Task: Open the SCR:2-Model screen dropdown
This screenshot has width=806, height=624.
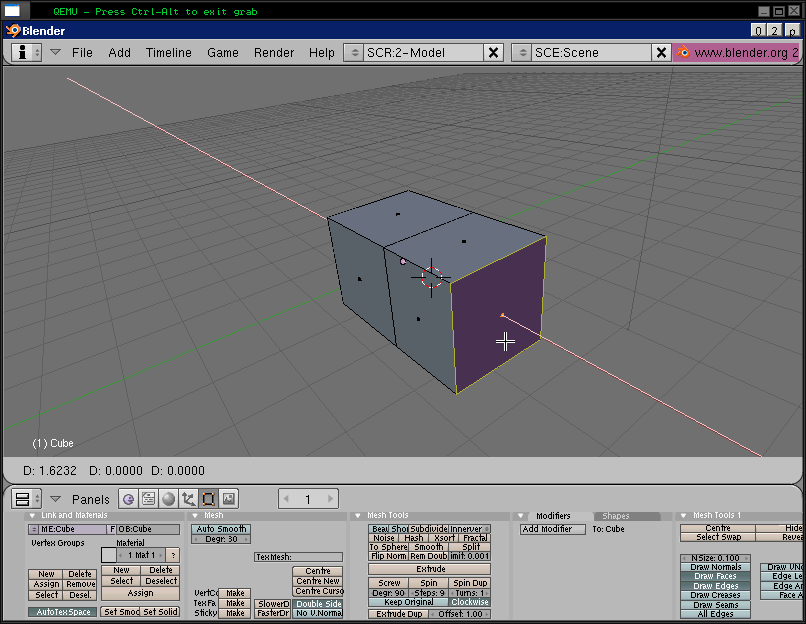Action: [x=355, y=52]
